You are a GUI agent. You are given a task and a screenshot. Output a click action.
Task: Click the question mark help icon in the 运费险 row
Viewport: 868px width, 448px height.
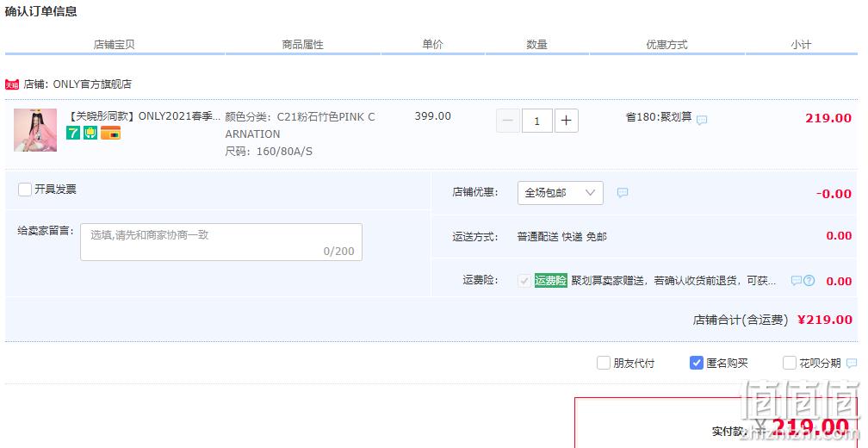809,281
